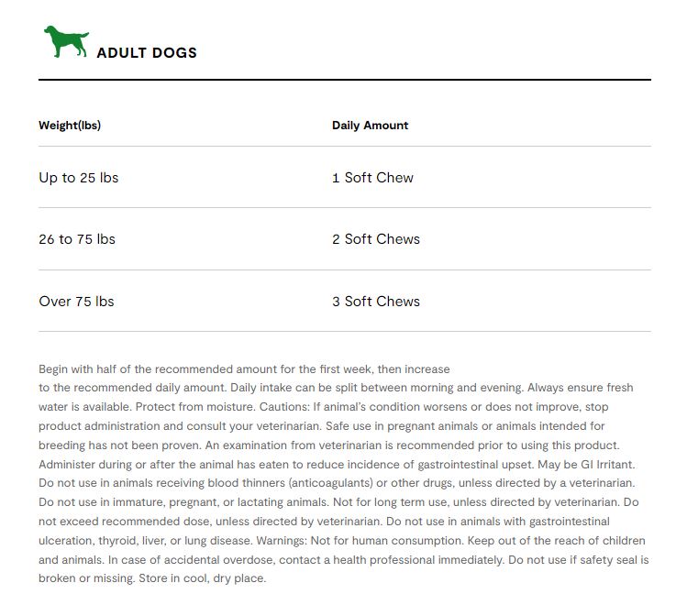The height and width of the screenshot is (616, 676).
Task: Click the '3 Soft Chews' cell
Action: pos(376,302)
